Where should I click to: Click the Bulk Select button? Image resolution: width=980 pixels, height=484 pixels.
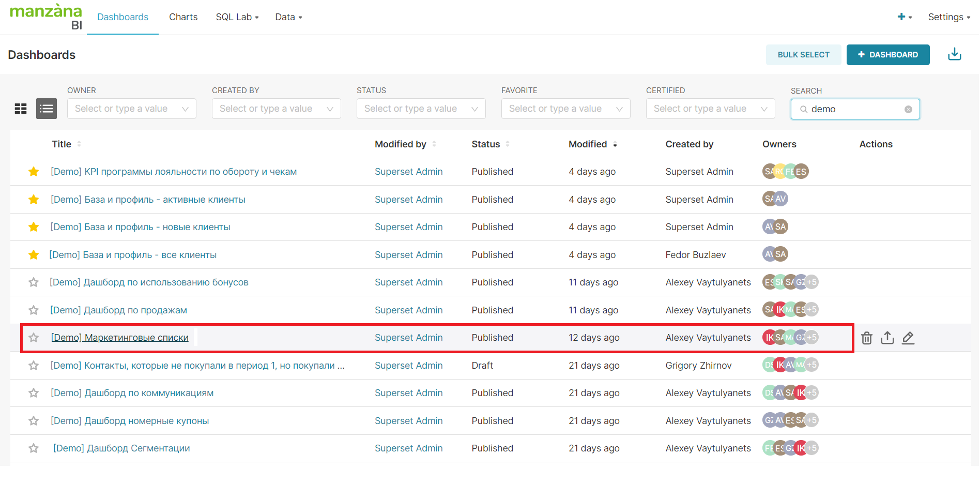point(803,55)
